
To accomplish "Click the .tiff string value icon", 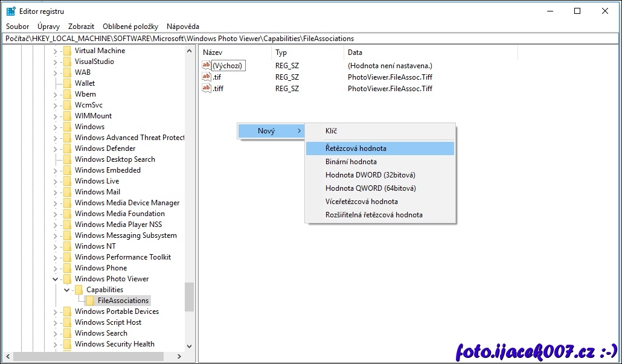I will point(207,88).
